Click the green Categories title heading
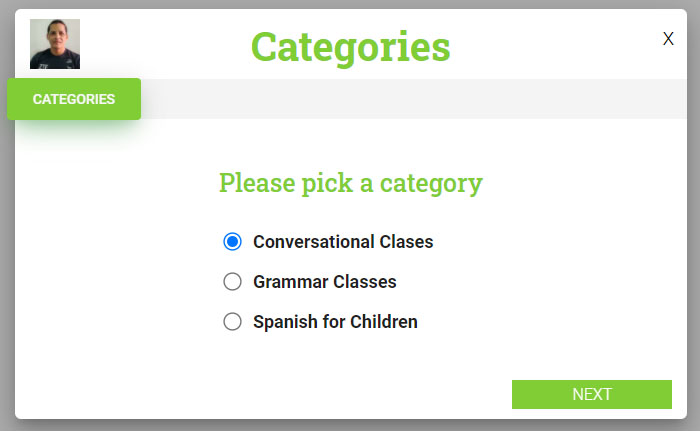Viewport: 700px width, 431px height. pyautogui.click(x=350, y=46)
